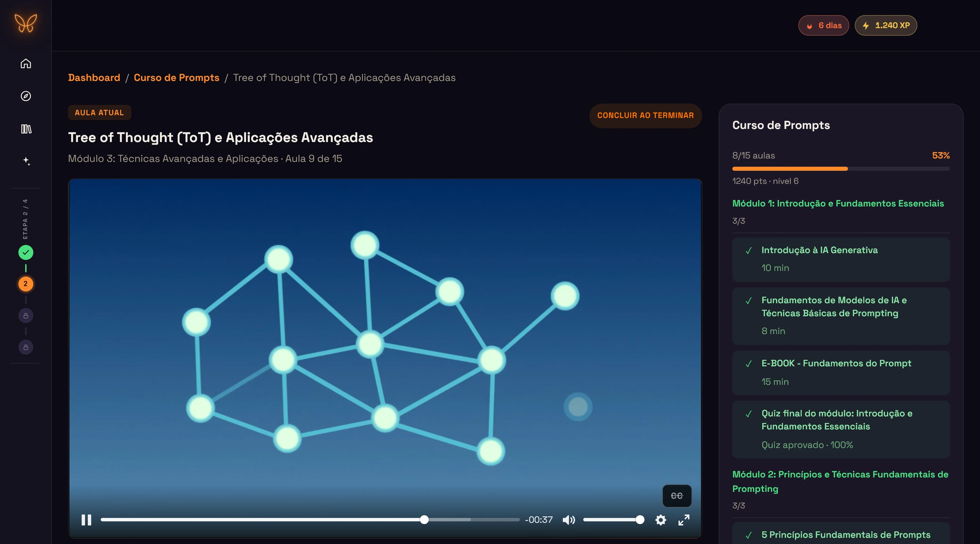Viewport: 980px width, 544px height.
Task: Click the 8/15 aulas progress text
Action: [x=753, y=155]
